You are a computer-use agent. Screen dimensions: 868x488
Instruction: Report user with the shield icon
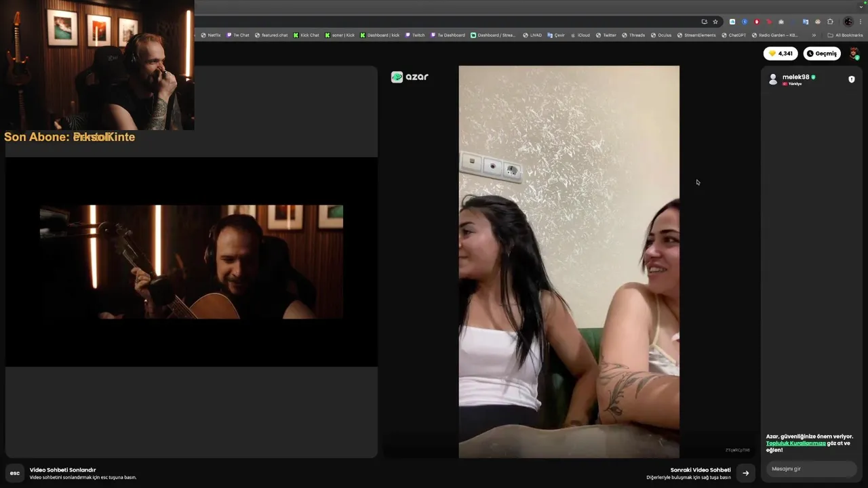pos(852,79)
